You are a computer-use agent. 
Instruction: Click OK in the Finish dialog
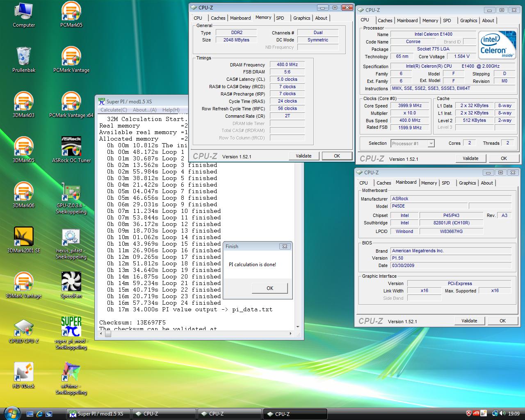pos(269,288)
